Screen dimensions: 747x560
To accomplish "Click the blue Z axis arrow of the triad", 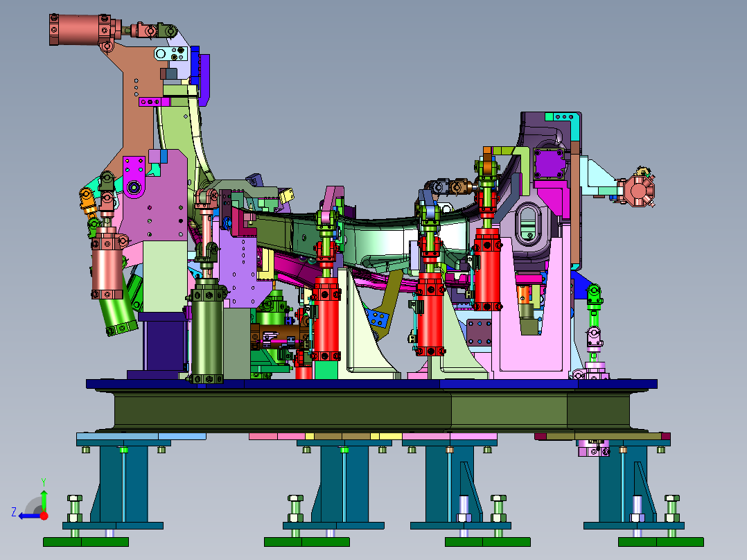I will coord(30,516).
